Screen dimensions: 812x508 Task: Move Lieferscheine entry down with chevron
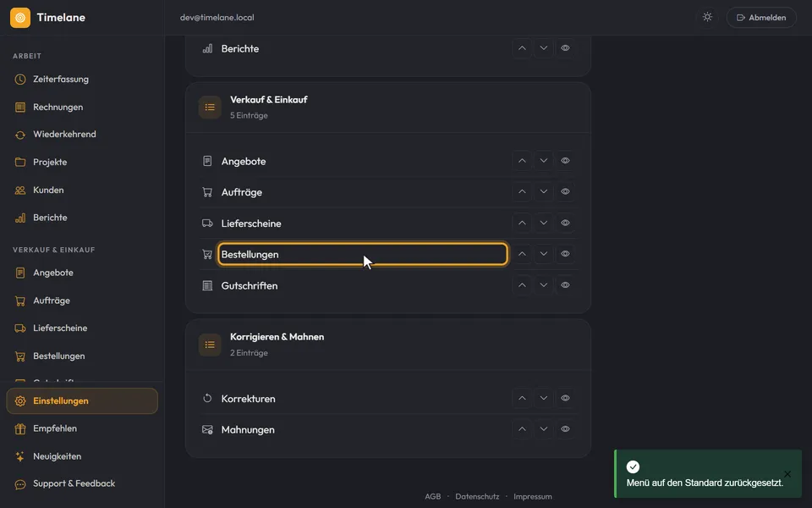[x=543, y=223]
